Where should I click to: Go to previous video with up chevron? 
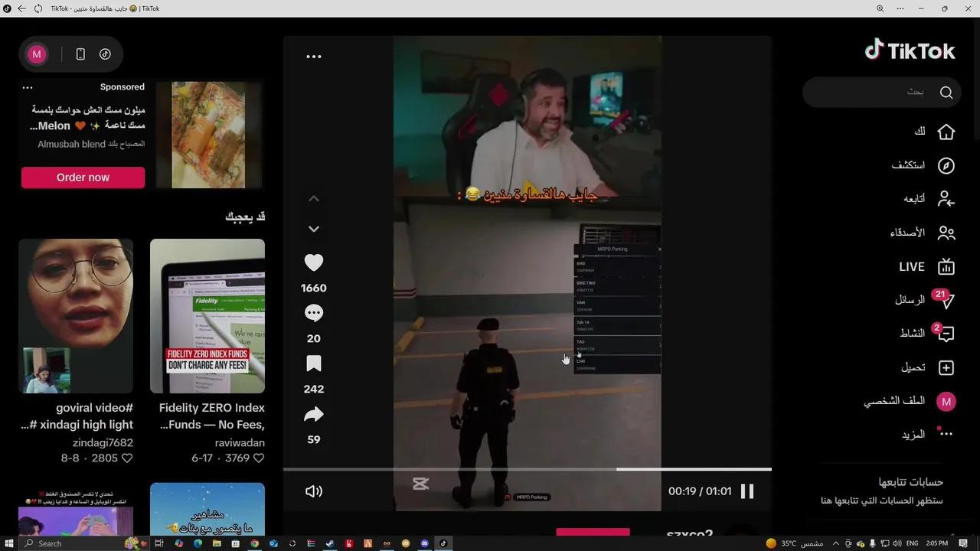click(314, 198)
